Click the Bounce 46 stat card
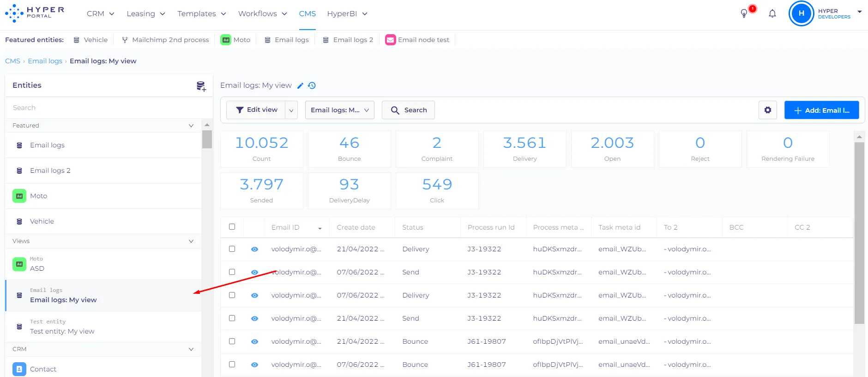The image size is (868, 377). (350, 149)
